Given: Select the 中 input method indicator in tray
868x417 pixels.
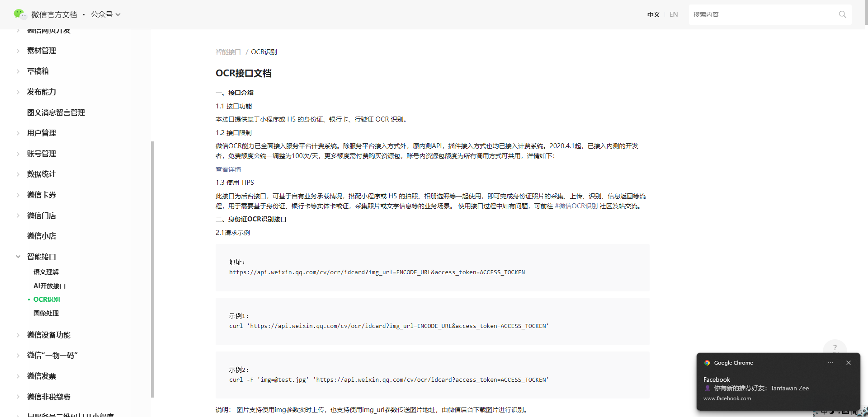Looking at the screenshot, I should coord(825,412).
